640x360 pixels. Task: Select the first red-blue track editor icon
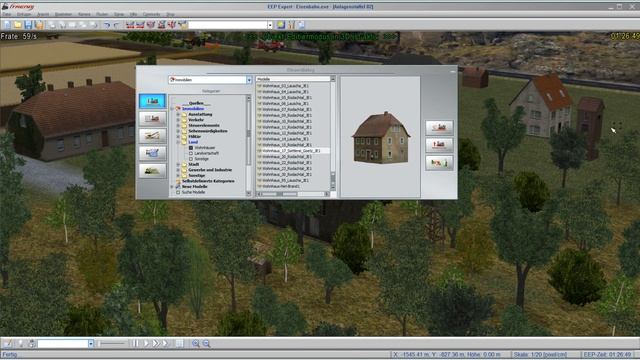click(130, 25)
